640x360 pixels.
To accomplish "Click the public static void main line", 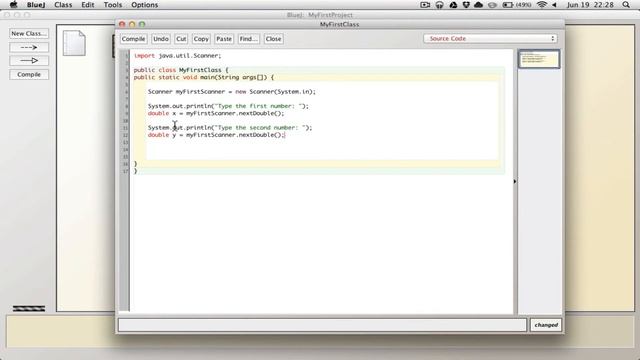I will click(x=204, y=77).
